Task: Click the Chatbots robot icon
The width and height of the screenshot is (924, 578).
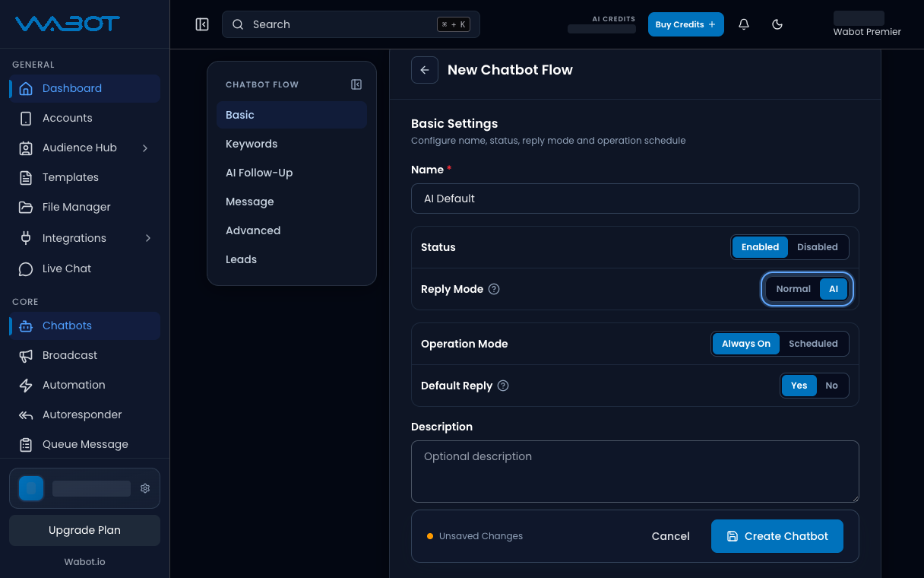Action: (26, 326)
